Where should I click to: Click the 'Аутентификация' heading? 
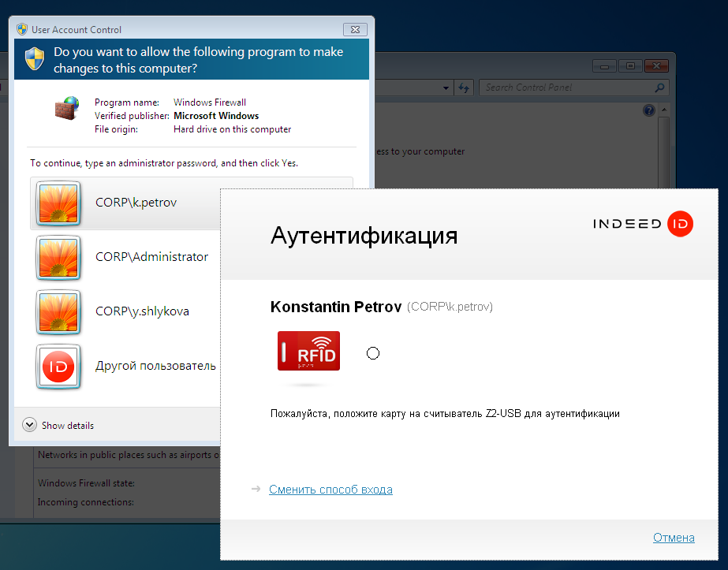[x=364, y=236]
